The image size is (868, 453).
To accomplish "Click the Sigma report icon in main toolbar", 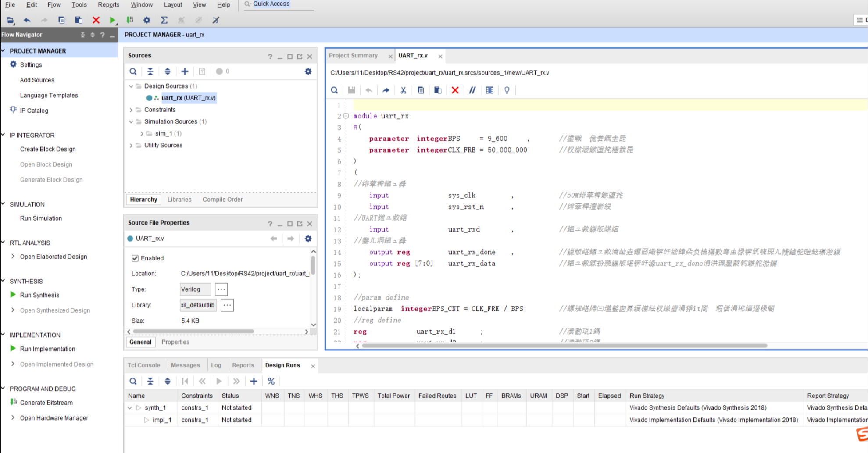I will tap(164, 20).
